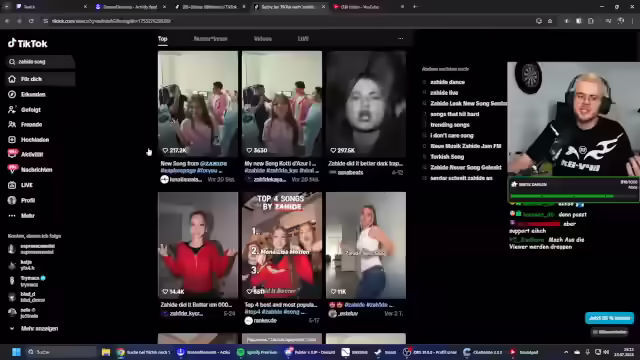
Task: Open File Explorer from taskbar
Action: click(106, 352)
